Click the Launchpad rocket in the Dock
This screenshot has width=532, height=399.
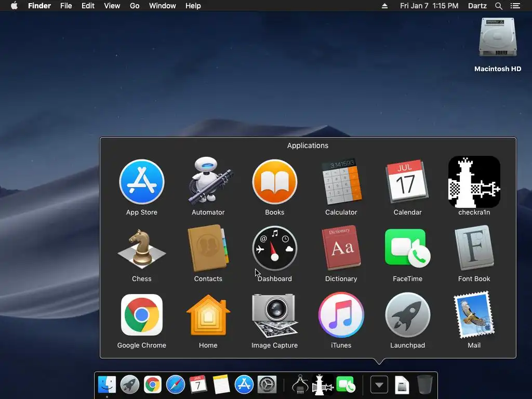click(129, 385)
